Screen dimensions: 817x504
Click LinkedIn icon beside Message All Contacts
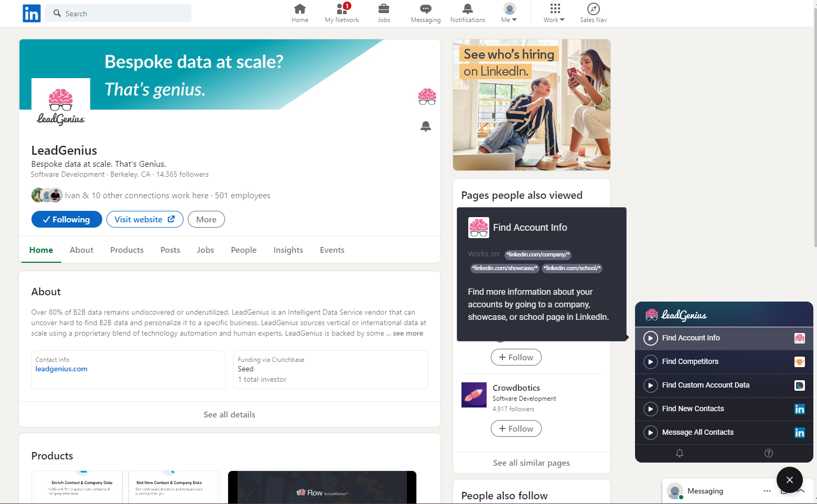800,433
